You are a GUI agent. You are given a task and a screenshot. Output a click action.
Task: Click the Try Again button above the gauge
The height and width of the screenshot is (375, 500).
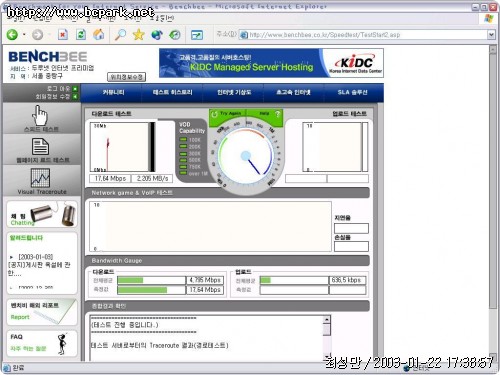pyautogui.click(x=227, y=114)
